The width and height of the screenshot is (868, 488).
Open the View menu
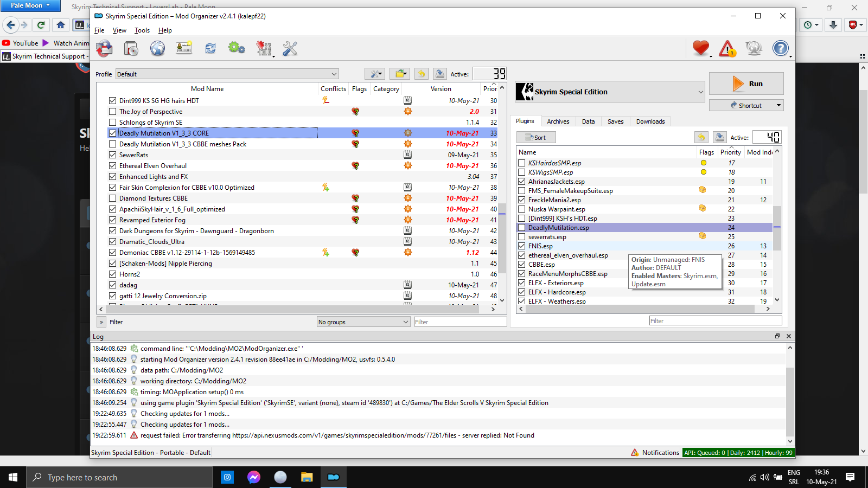tap(119, 30)
